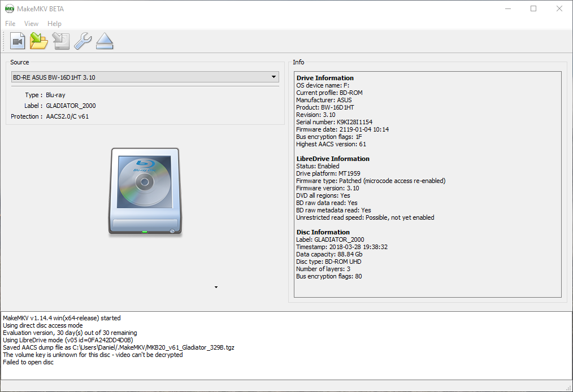Click the 'OS device name: F:' line

pos(323,85)
